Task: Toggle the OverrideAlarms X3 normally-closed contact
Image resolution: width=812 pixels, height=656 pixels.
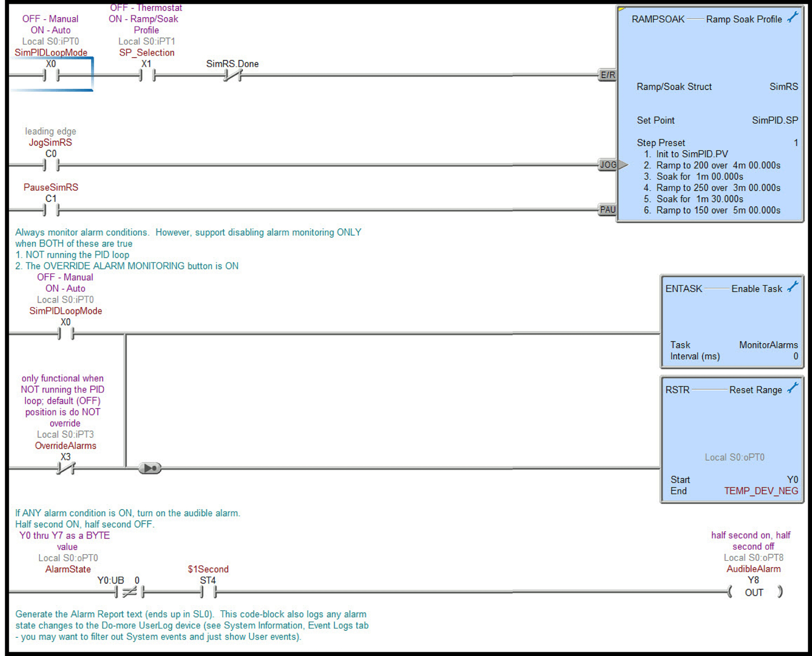Action: coord(65,467)
